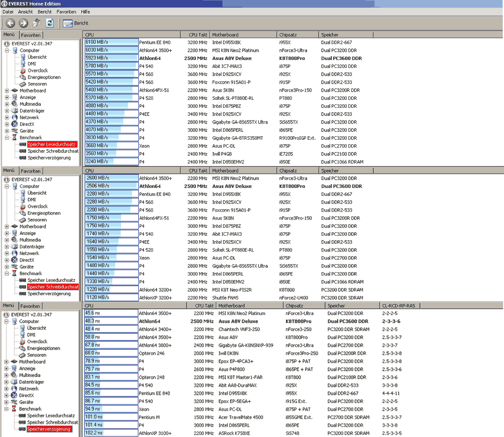Click the up-level arrow toolbar icon
The width and height of the screenshot is (504, 437).
pyautogui.click(x=36, y=23)
